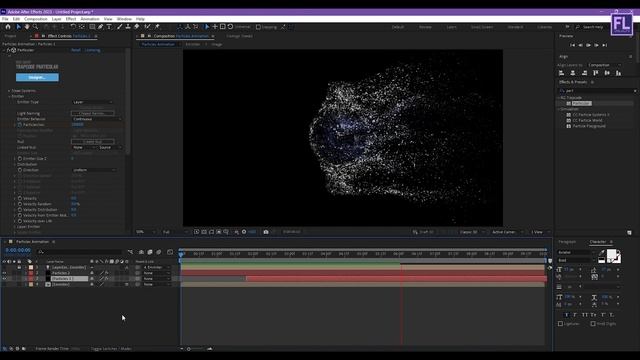Open the Composition menu

coord(36,19)
